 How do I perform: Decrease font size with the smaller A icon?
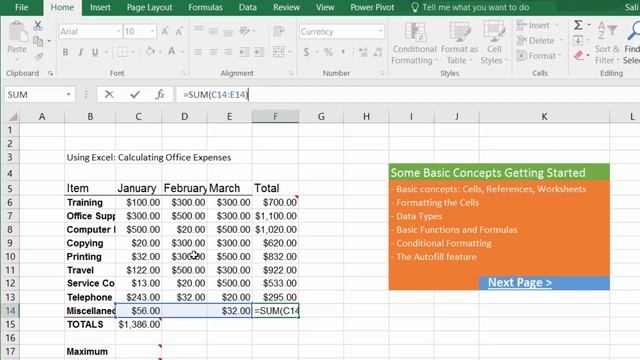(179, 31)
